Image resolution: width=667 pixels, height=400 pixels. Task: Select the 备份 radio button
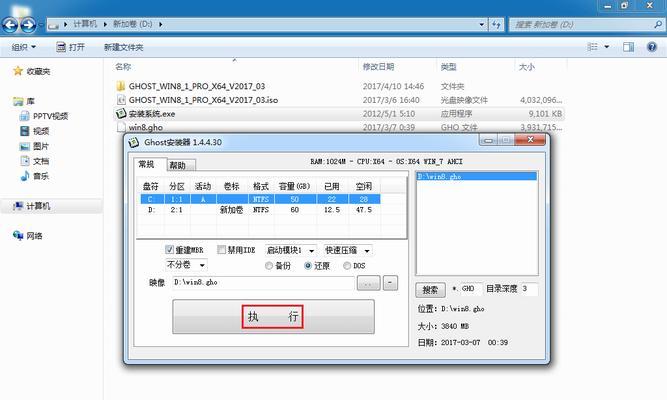(268, 266)
